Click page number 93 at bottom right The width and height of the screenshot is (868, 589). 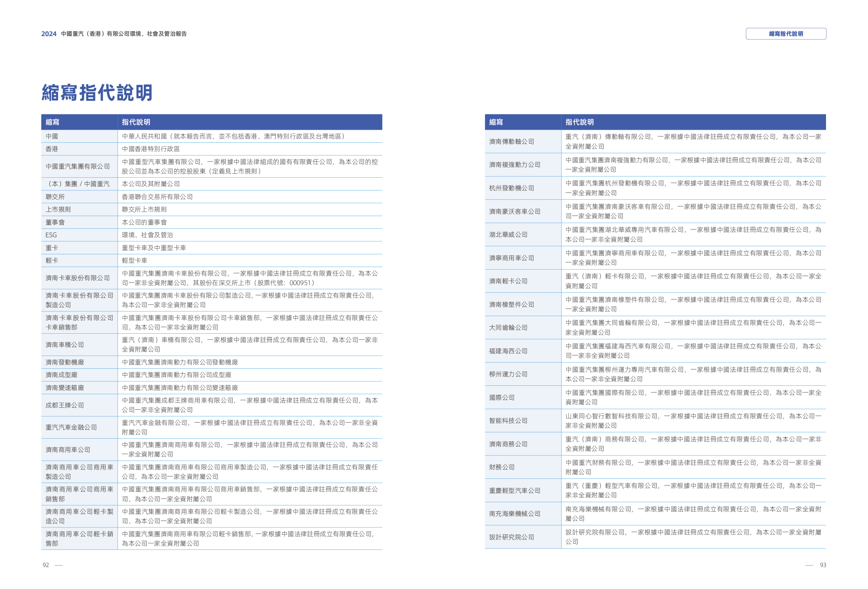click(x=823, y=565)
